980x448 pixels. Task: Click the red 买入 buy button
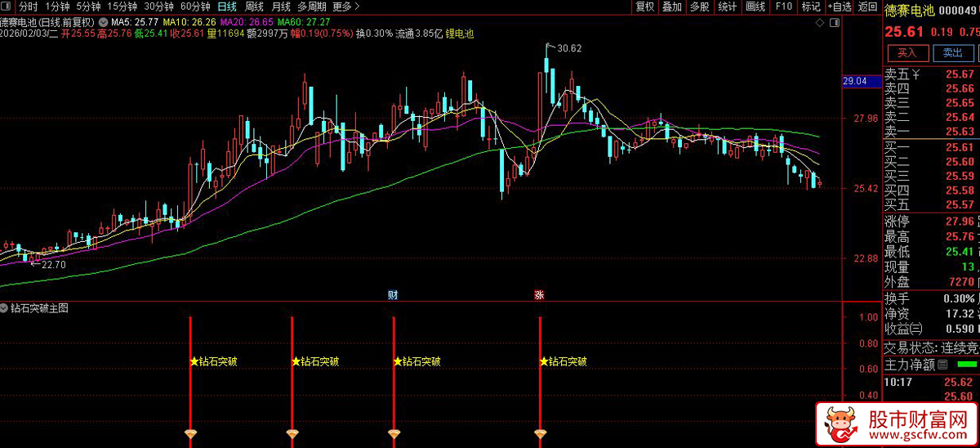907,53
